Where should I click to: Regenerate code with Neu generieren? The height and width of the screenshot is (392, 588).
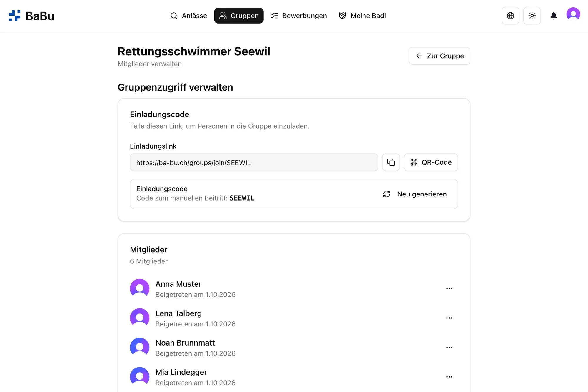click(x=415, y=194)
